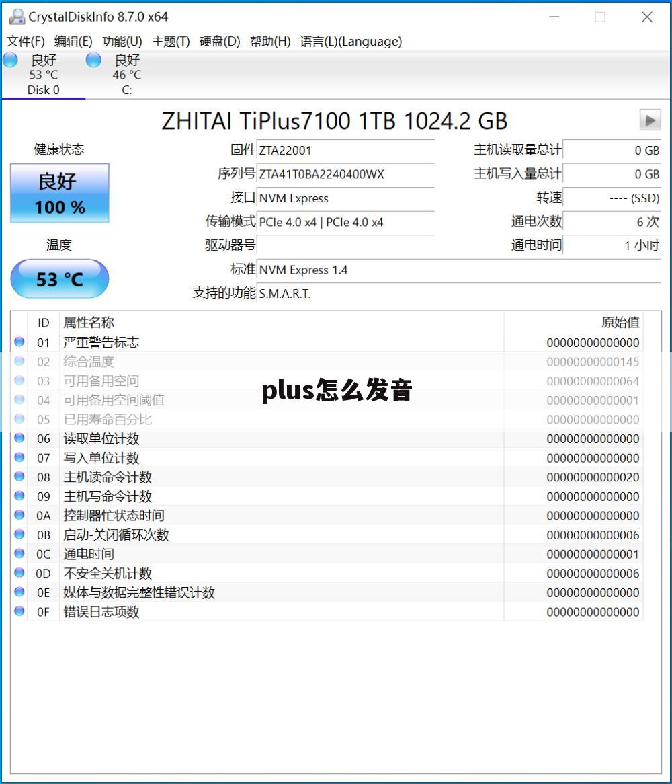Click the firmware field ZTA22001

point(345,150)
